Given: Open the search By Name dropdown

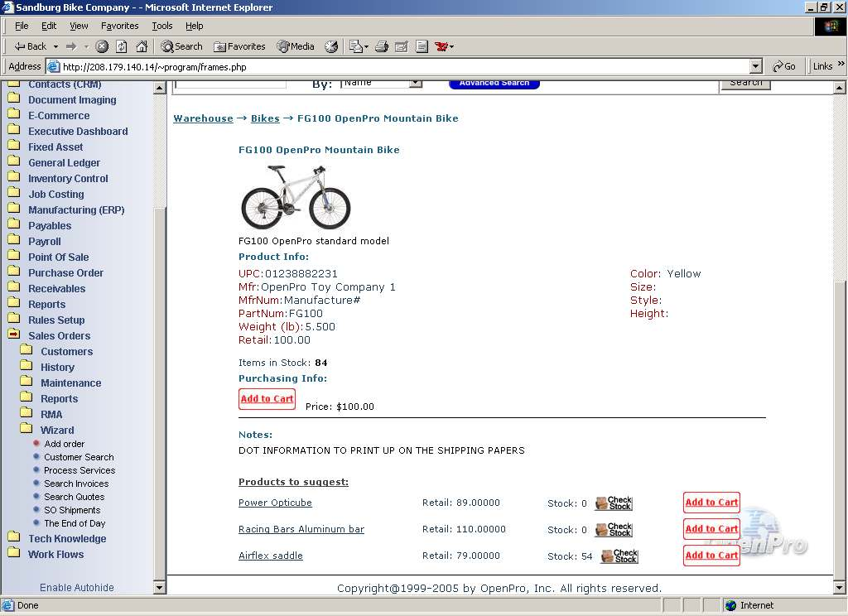Looking at the screenshot, I should click(416, 83).
